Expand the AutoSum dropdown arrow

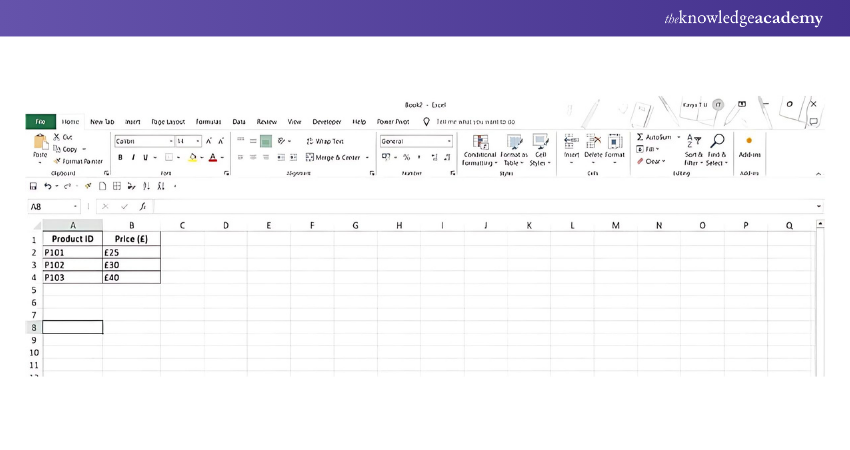point(678,137)
